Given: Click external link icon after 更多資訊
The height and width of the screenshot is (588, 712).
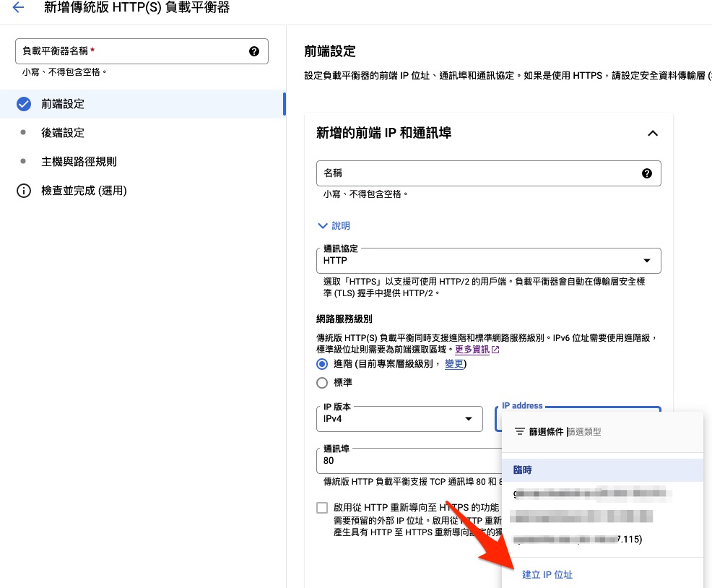Looking at the screenshot, I should tap(495, 350).
